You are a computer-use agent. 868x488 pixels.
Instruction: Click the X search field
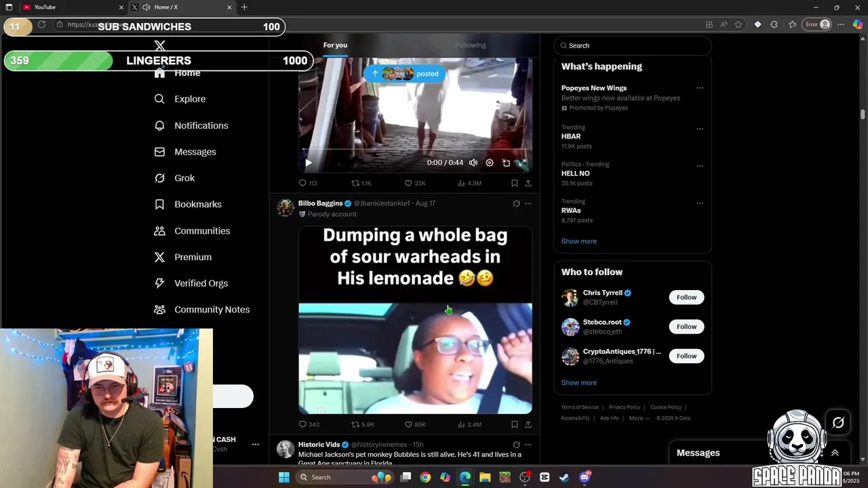pyautogui.click(x=633, y=45)
